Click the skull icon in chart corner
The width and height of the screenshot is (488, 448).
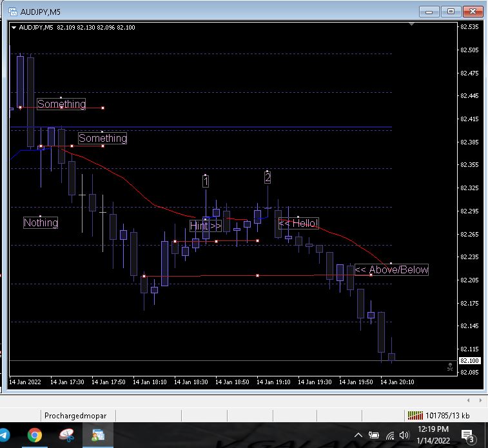point(450,367)
